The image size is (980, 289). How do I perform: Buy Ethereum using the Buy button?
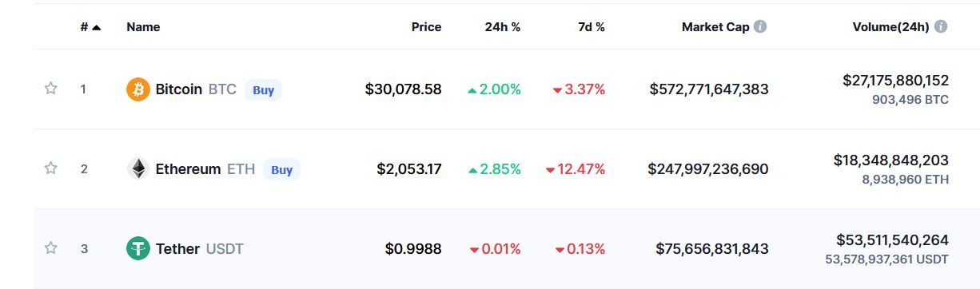click(281, 169)
